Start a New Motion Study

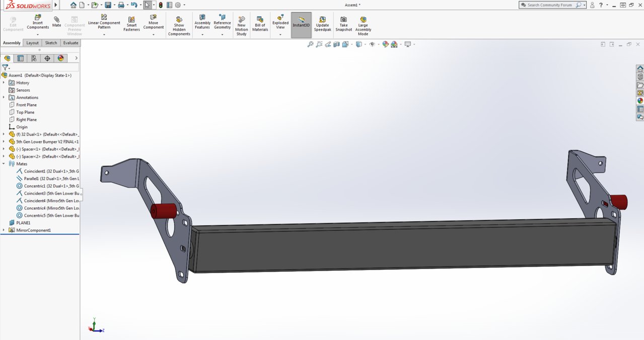pyautogui.click(x=242, y=26)
